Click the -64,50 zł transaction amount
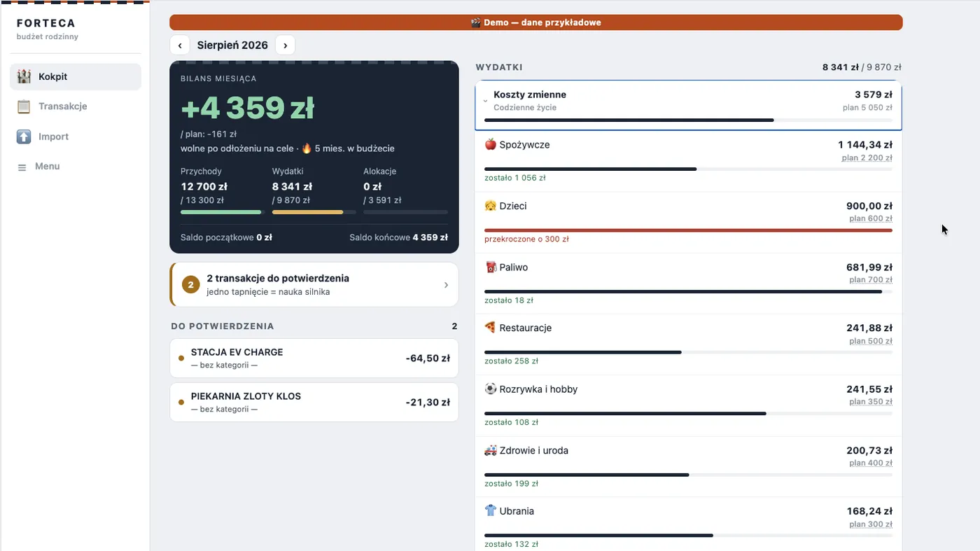 [428, 358]
